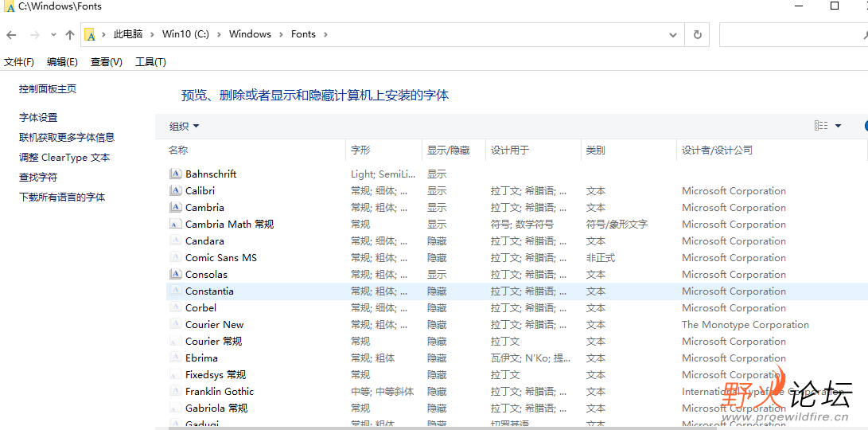
Task: Click Light; SemiLi... style cell
Action: pos(383,174)
